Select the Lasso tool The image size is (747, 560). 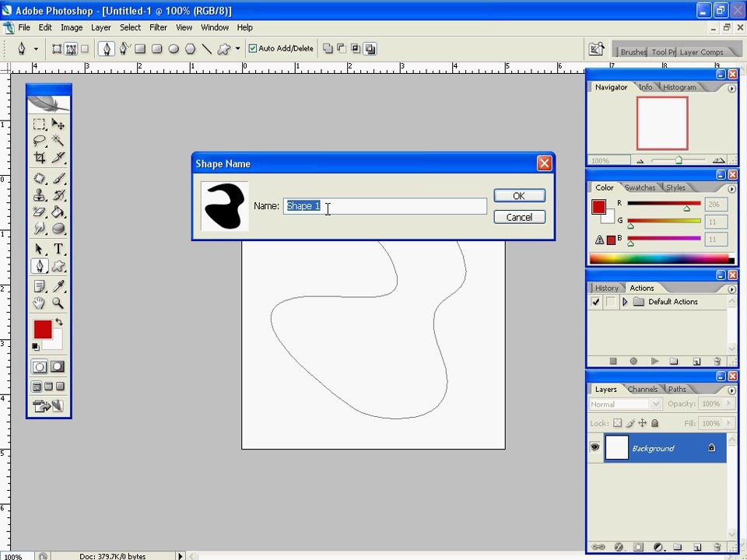pyautogui.click(x=40, y=141)
